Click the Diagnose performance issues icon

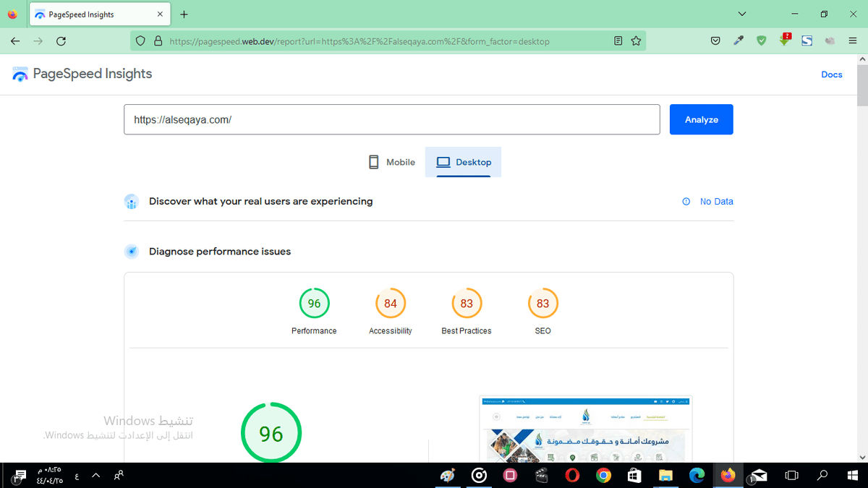(x=131, y=252)
